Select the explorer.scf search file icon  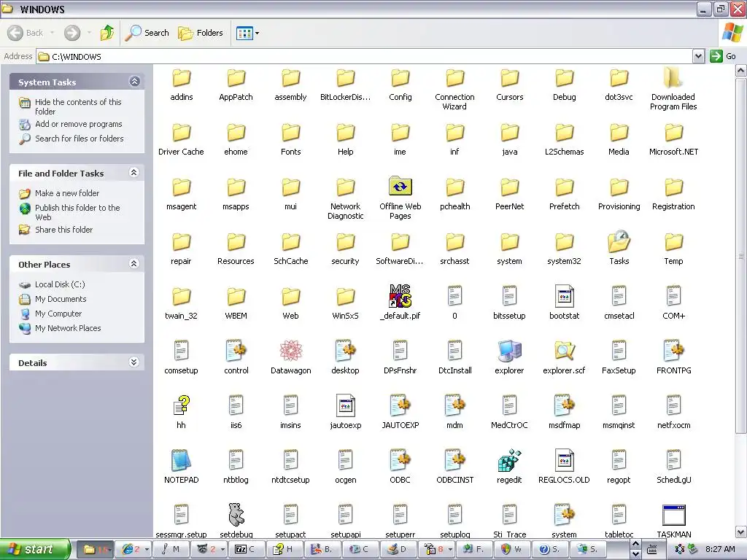tap(564, 351)
